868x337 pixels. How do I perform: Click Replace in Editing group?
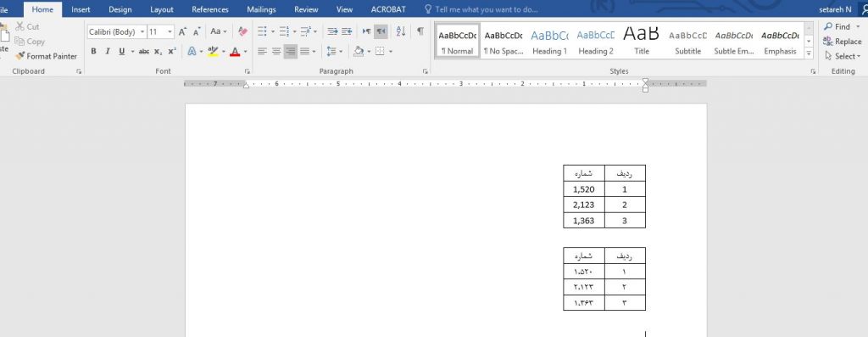pyautogui.click(x=843, y=41)
